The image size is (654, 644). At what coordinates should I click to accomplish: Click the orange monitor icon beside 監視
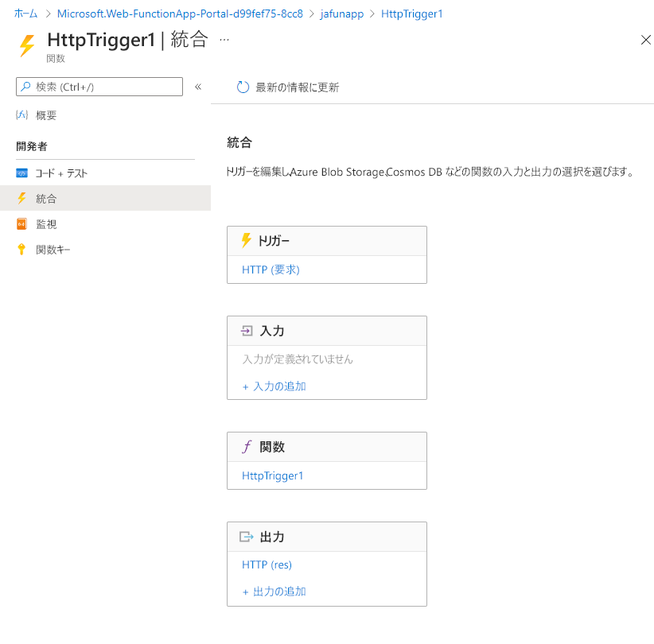point(21,224)
